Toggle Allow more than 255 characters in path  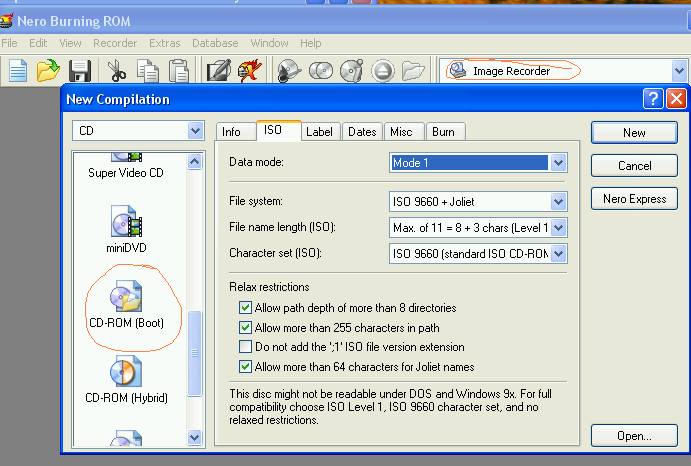245,328
